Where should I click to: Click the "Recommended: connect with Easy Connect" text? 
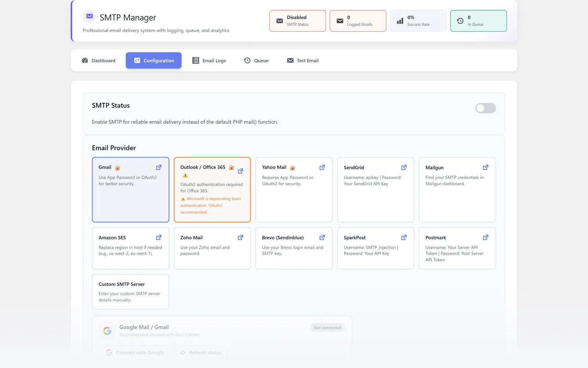coord(160,335)
